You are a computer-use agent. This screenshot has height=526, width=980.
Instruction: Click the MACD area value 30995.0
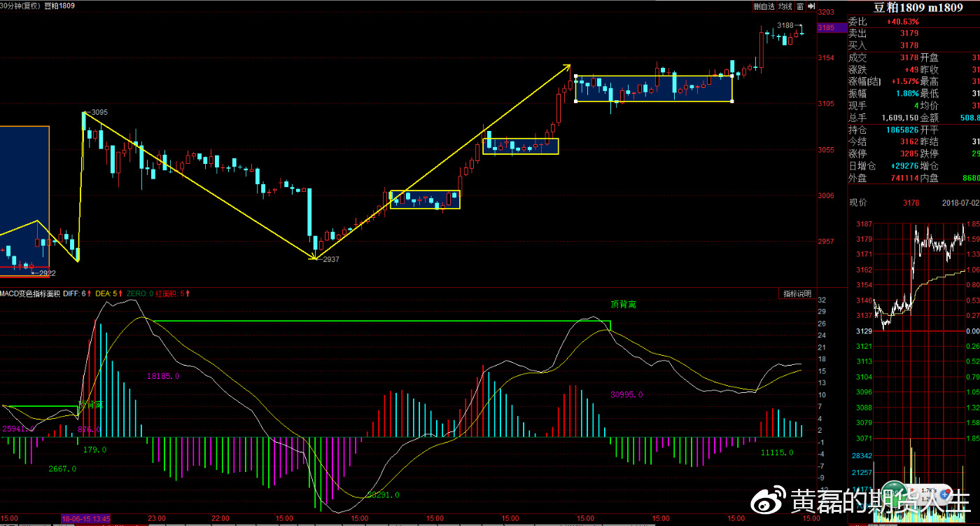pos(626,394)
